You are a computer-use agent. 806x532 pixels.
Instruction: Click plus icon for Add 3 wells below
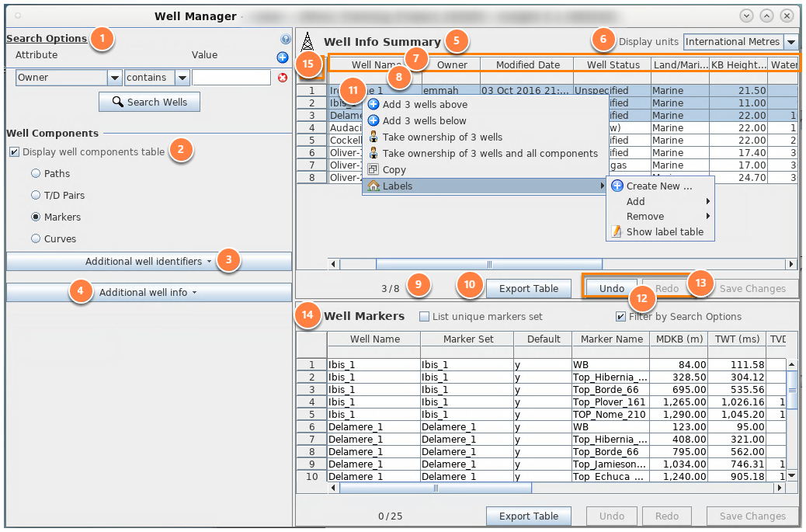click(373, 121)
